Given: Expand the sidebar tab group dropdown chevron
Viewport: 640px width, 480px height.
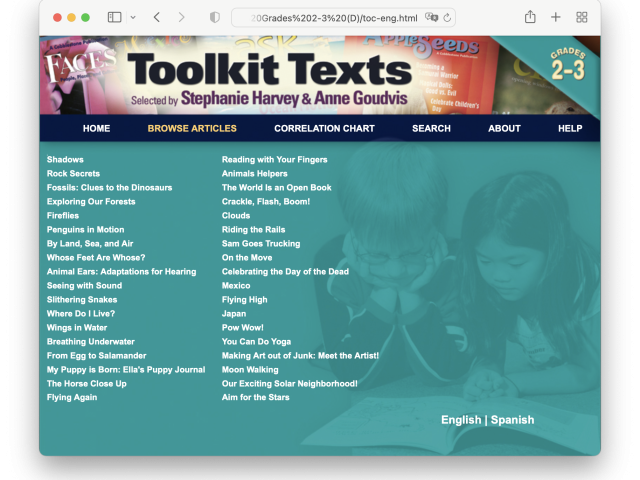Looking at the screenshot, I should click(x=133, y=18).
